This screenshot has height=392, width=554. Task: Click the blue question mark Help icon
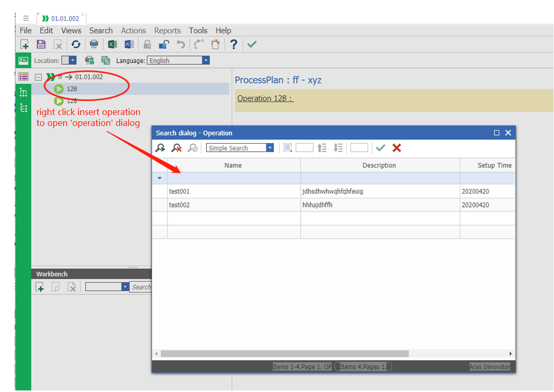(233, 44)
